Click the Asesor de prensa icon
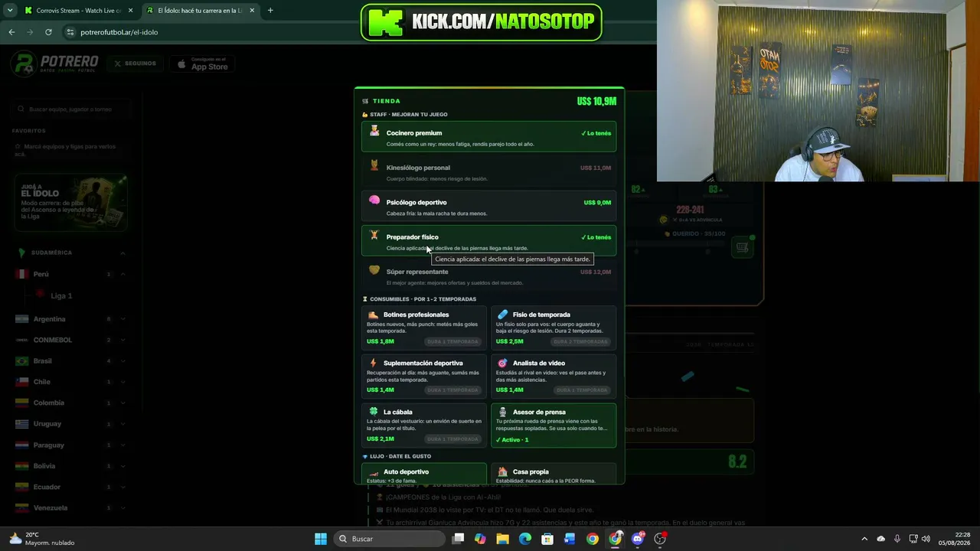This screenshot has width=980, height=551. click(502, 412)
